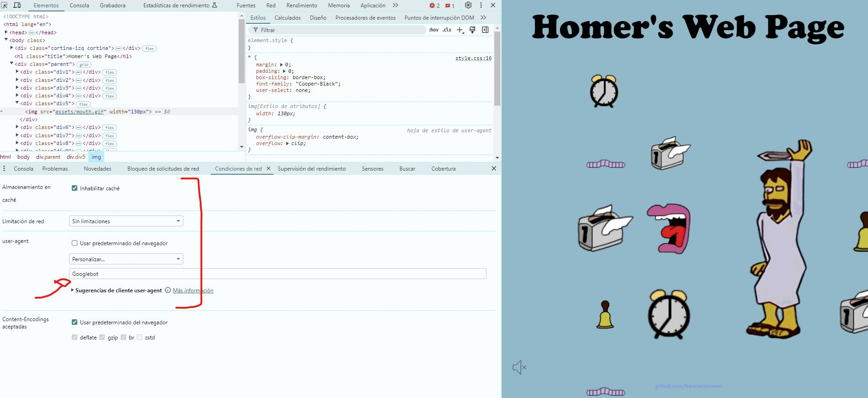The height and width of the screenshot is (398, 868).
Task: Open the Fuentes panel tab
Action: click(246, 5)
